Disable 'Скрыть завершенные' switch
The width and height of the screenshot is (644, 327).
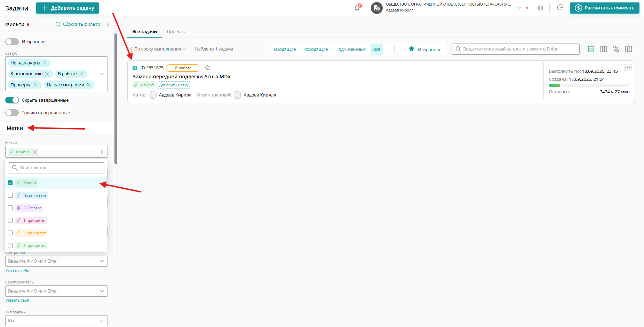coord(12,100)
